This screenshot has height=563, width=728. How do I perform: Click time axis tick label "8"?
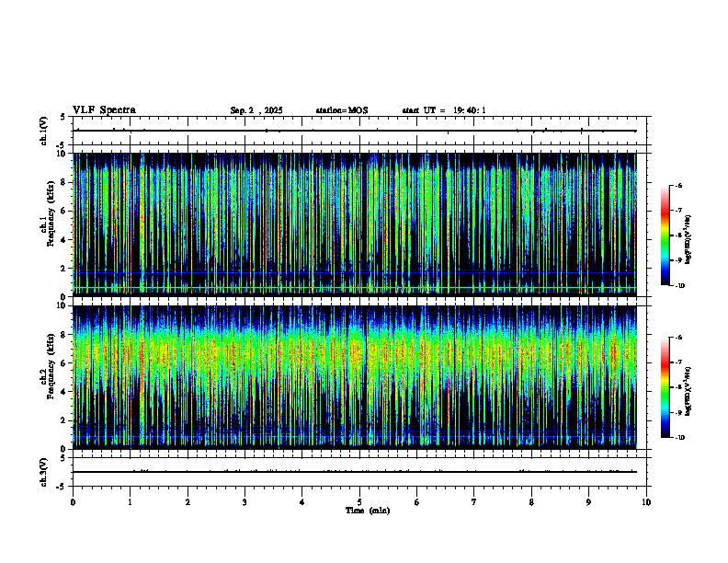(x=531, y=502)
